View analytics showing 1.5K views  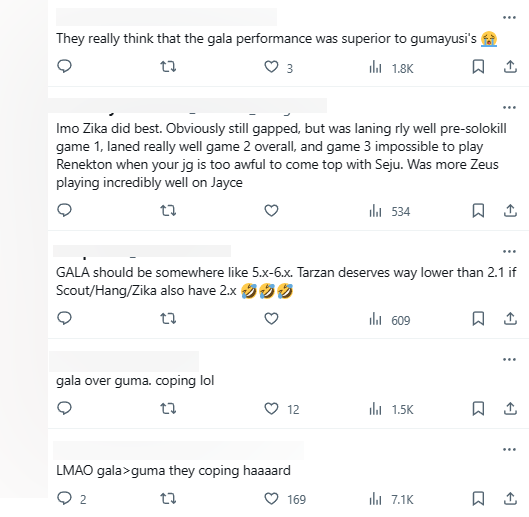(391, 409)
